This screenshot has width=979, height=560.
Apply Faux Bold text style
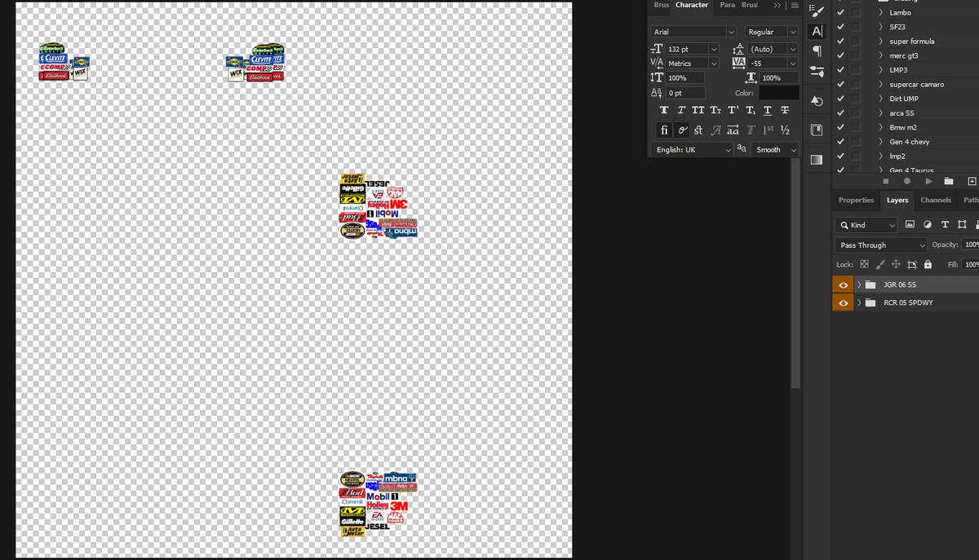tap(663, 110)
